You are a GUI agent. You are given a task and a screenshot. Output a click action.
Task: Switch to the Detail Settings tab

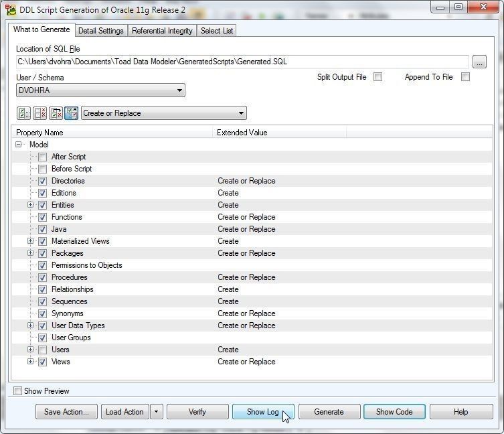point(101,31)
